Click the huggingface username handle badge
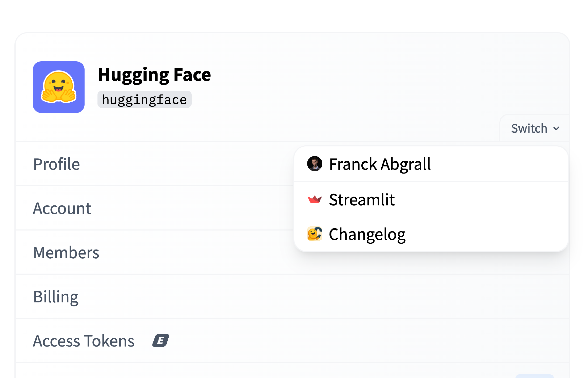Image resolution: width=588 pixels, height=378 pixels. (x=144, y=99)
